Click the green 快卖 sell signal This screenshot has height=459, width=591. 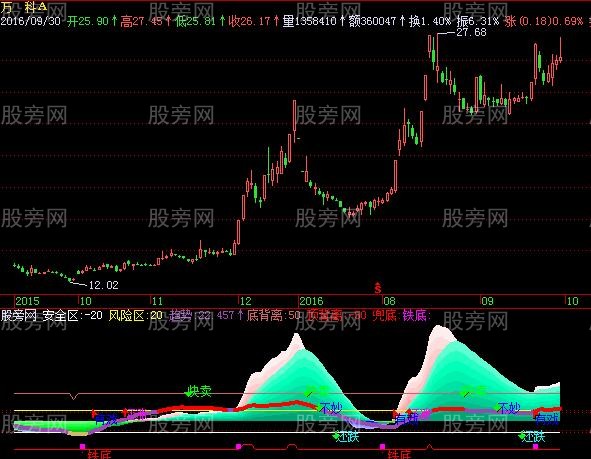(199, 391)
